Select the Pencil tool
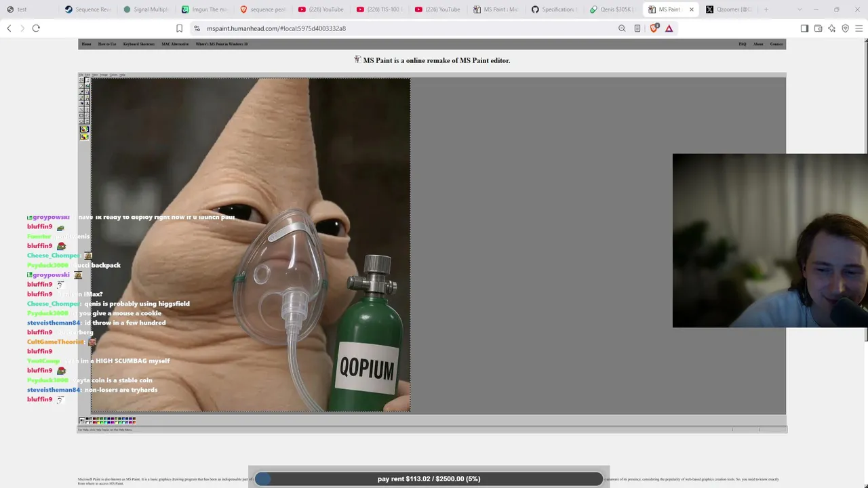The height and width of the screenshot is (488, 868). coord(81,98)
